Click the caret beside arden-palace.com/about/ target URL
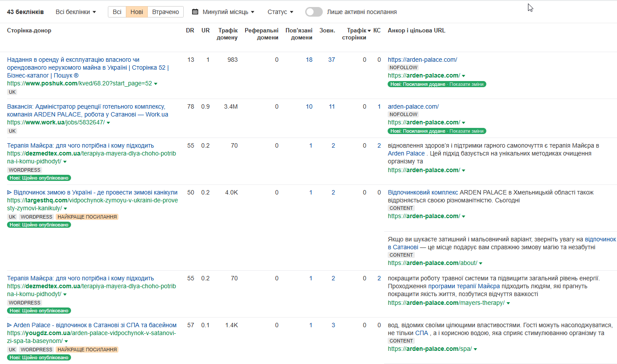The width and height of the screenshot is (617, 364). 481,263
